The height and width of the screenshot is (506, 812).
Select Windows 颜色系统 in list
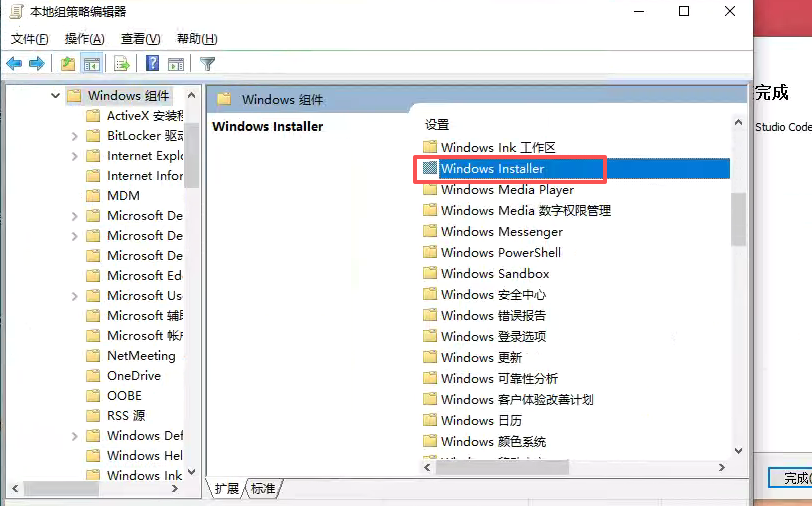tap(494, 441)
